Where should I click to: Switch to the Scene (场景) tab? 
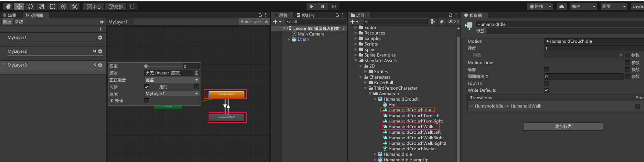(9, 15)
